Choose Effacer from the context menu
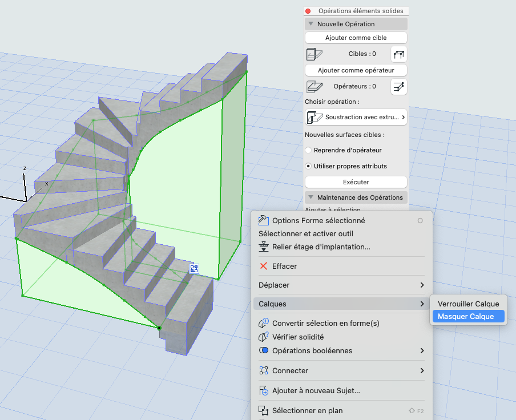The width and height of the screenshot is (516, 420). (341, 266)
